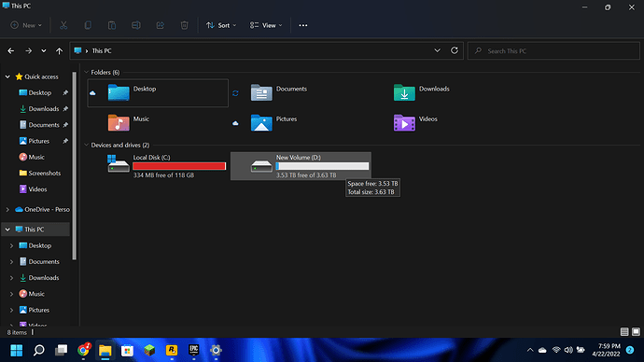The height and width of the screenshot is (362, 644).
Task: Open recent locations dropdown arrow
Action: click(x=44, y=51)
